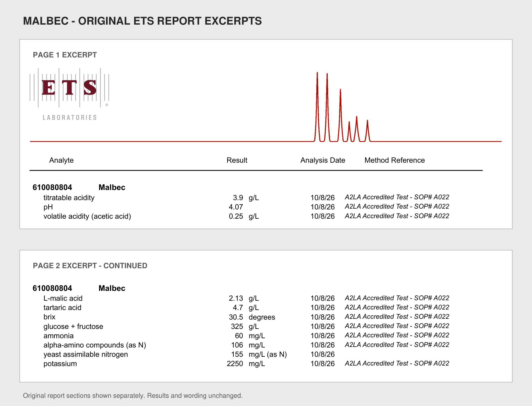Click the 'potassium' analyte label
Screen dimensions: 532x406
60,364
